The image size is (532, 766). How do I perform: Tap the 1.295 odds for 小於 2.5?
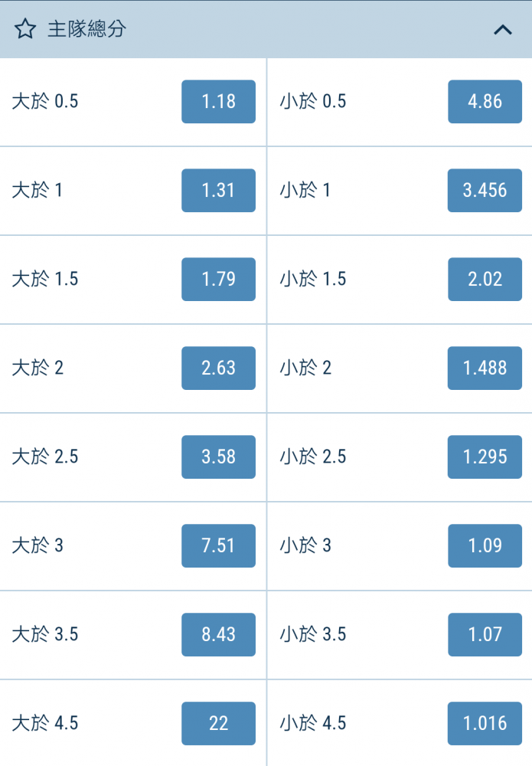tap(485, 457)
